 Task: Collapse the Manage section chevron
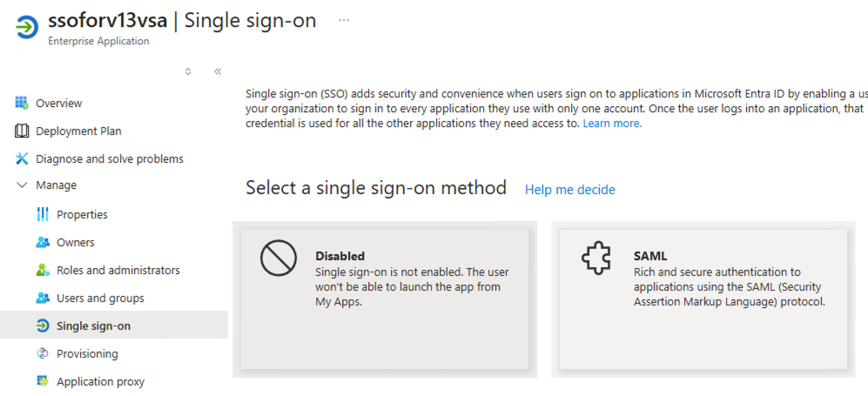click(22, 185)
